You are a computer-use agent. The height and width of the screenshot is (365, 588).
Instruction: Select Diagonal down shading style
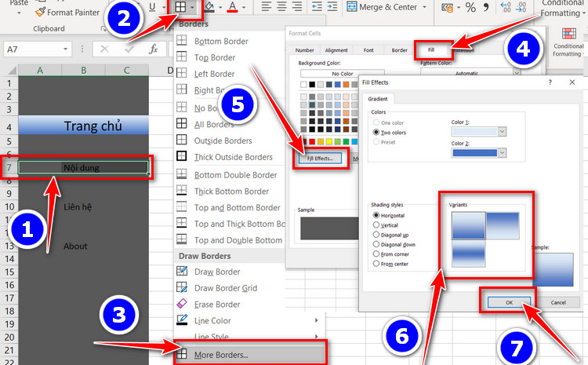pos(376,244)
